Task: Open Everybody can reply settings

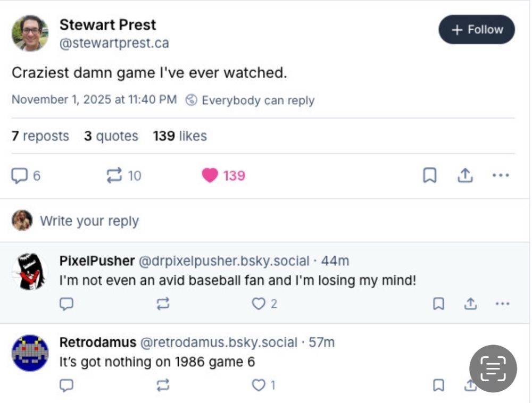Action: pos(250,100)
